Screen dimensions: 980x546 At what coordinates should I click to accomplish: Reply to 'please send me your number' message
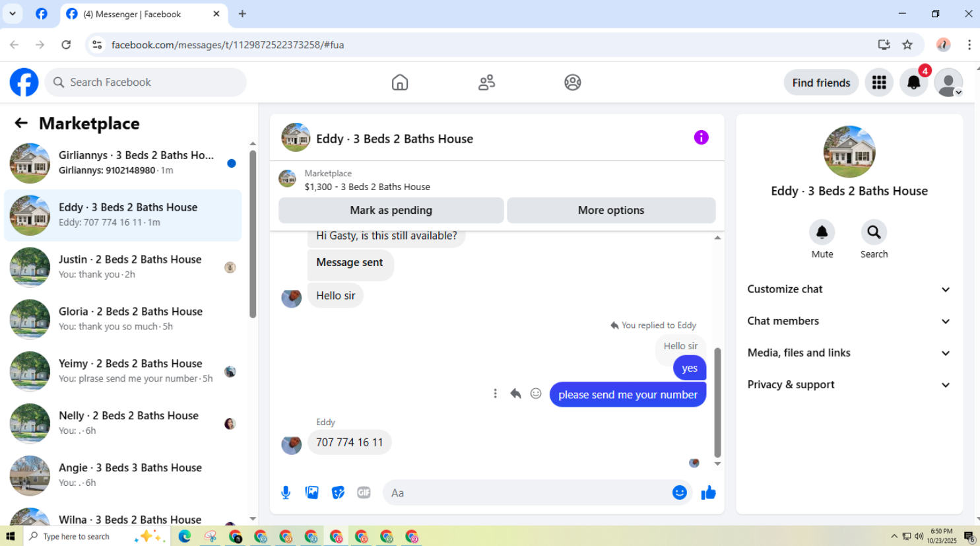pyautogui.click(x=515, y=394)
